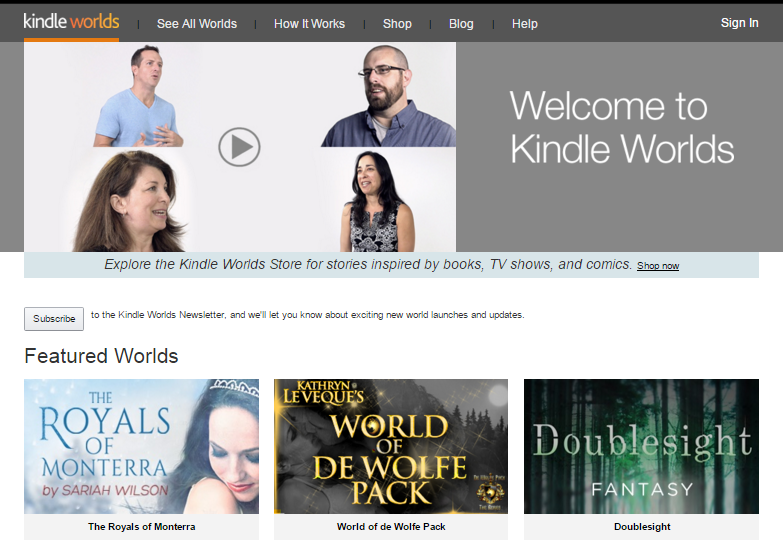
Task: Click Sign In at top right
Action: coord(739,23)
